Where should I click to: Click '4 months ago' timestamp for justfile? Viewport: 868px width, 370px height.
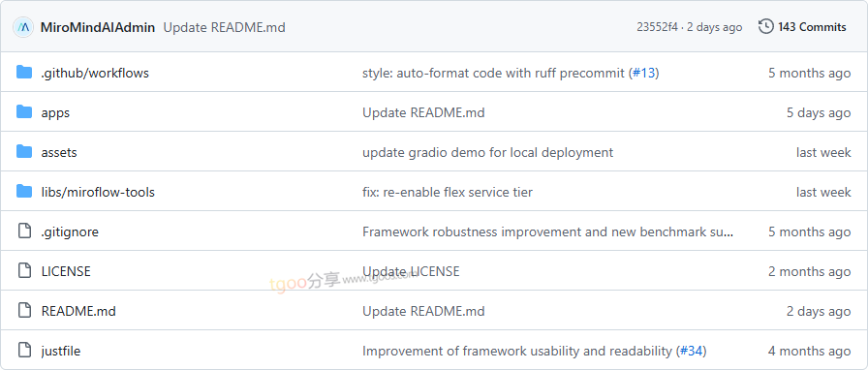coord(809,352)
